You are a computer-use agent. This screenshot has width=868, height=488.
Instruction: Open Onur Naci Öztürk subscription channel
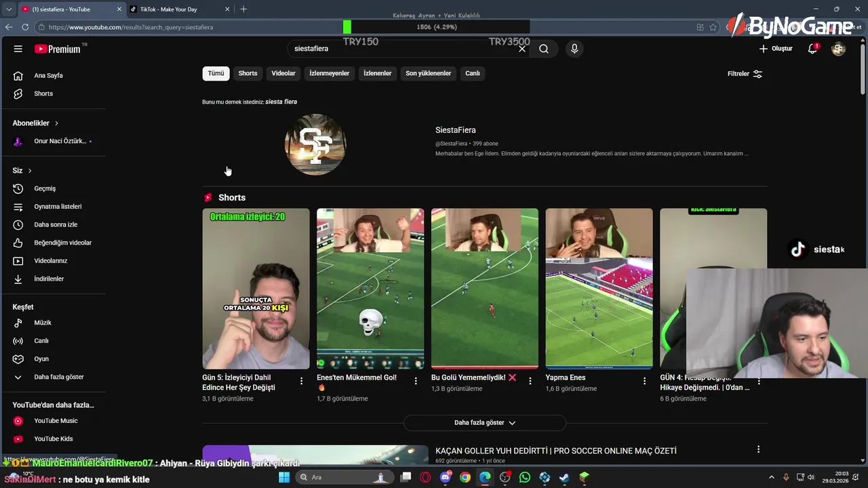click(54, 141)
